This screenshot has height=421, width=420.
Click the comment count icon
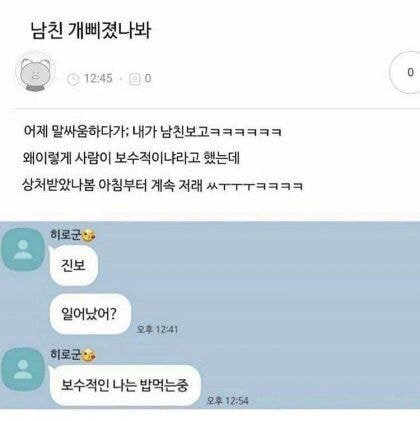click(x=134, y=79)
